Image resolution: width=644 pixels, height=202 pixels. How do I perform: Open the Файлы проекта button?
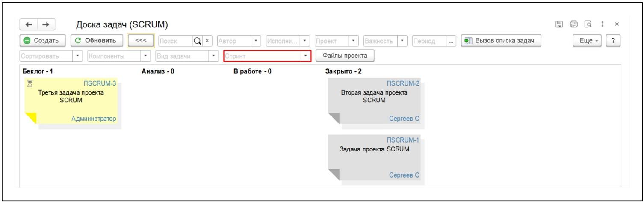[x=345, y=56]
